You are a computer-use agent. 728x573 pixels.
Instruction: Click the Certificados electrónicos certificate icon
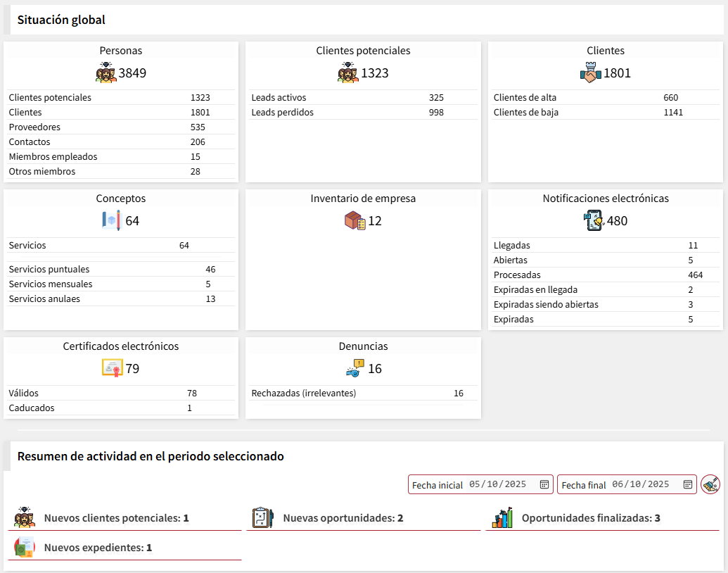[113, 369]
